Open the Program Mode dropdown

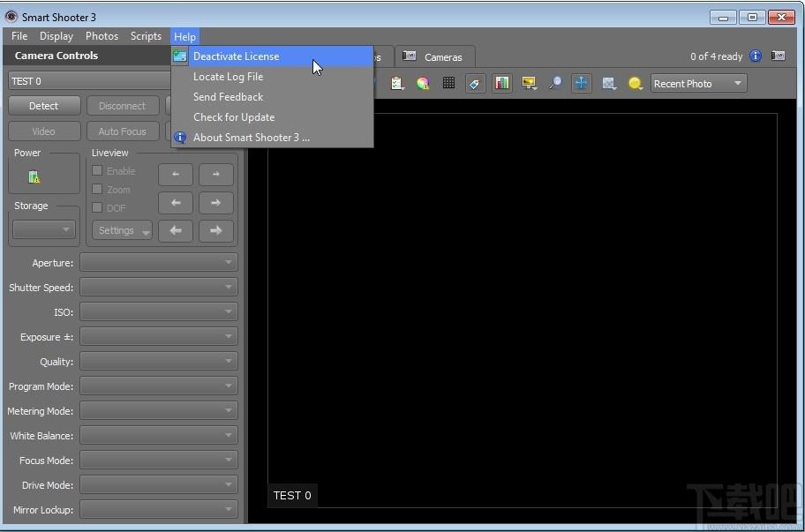tap(159, 386)
